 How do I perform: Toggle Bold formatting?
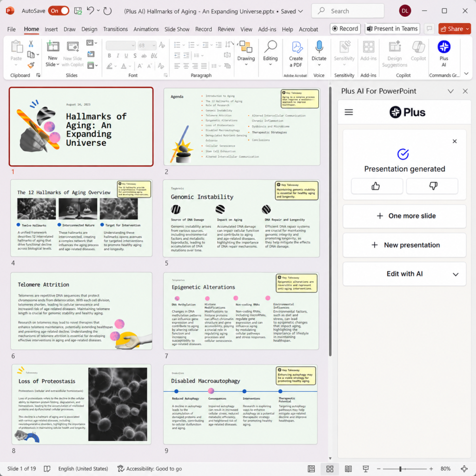109,56
